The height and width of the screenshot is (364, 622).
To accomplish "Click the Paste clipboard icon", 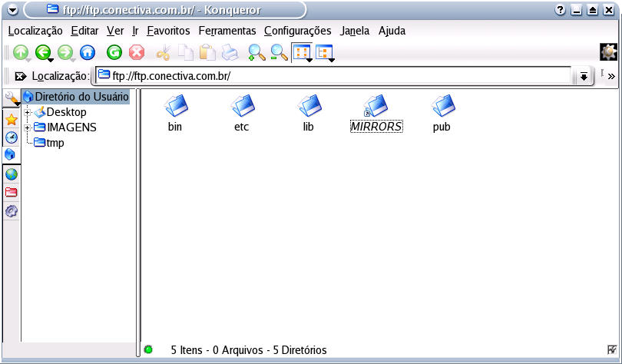I will point(207,52).
